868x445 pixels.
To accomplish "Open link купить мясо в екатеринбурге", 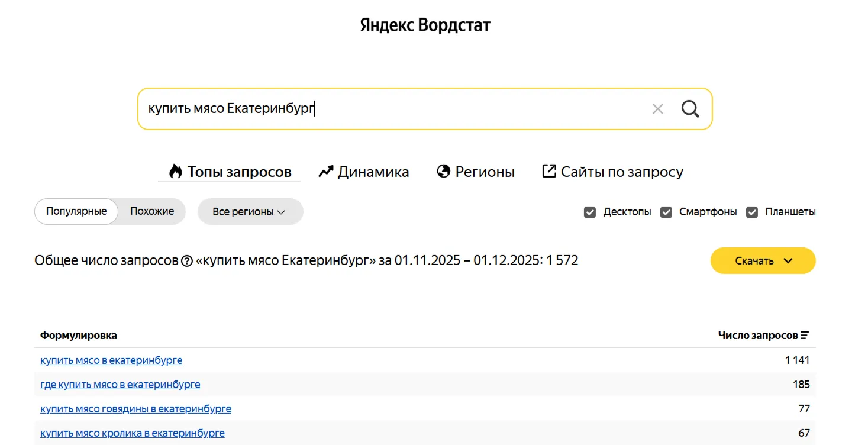I will pos(111,360).
